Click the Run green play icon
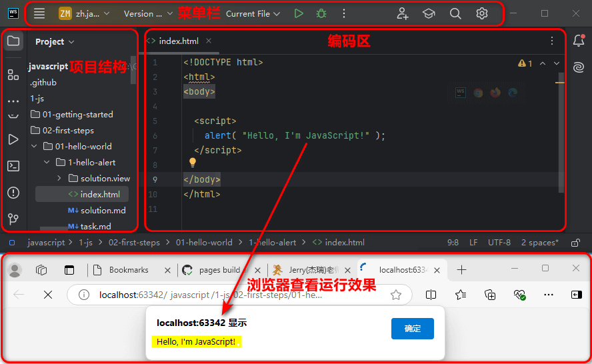Viewport: 592px width, 364px height. pos(299,13)
